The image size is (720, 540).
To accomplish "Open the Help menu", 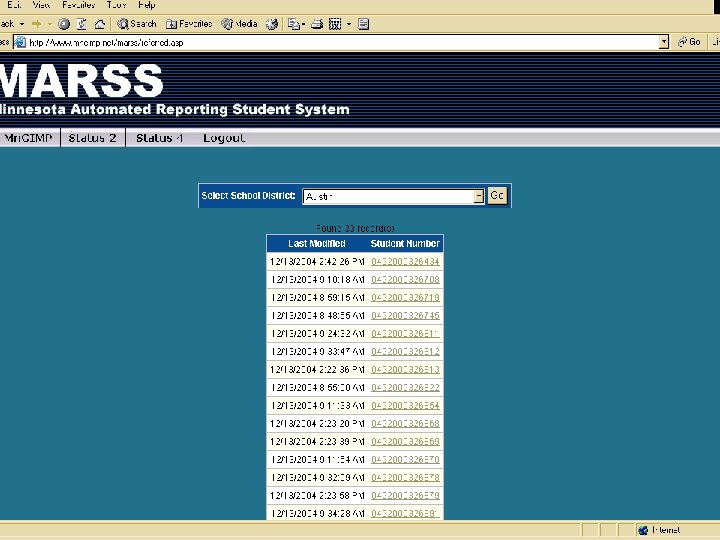I will click(x=146, y=5).
